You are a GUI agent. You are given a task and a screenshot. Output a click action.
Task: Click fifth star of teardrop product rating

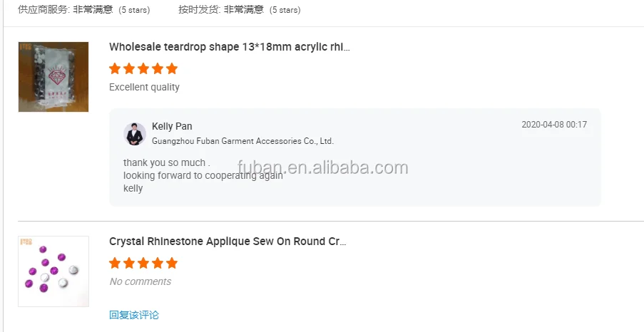(x=172, y=69)
